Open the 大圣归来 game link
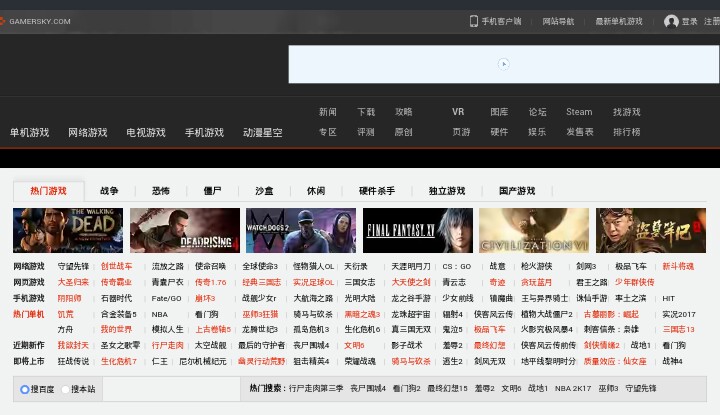The image size is (720, 415). [73, 282]
